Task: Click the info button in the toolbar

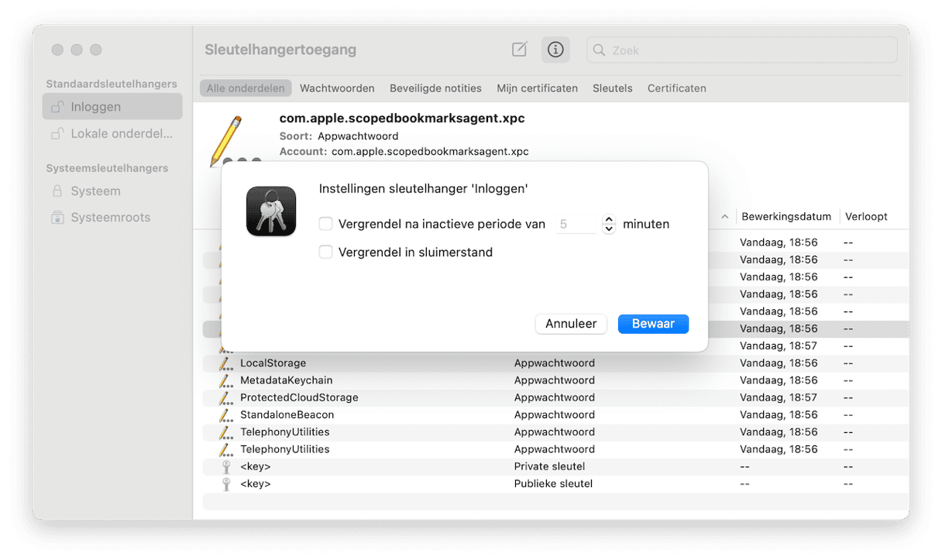Action: [555, 50]
